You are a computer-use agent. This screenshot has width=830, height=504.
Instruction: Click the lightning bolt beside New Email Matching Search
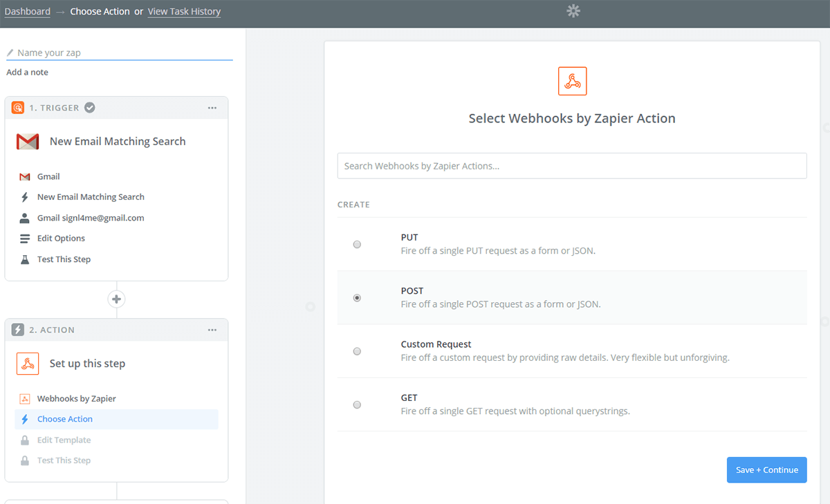(25, 197)
